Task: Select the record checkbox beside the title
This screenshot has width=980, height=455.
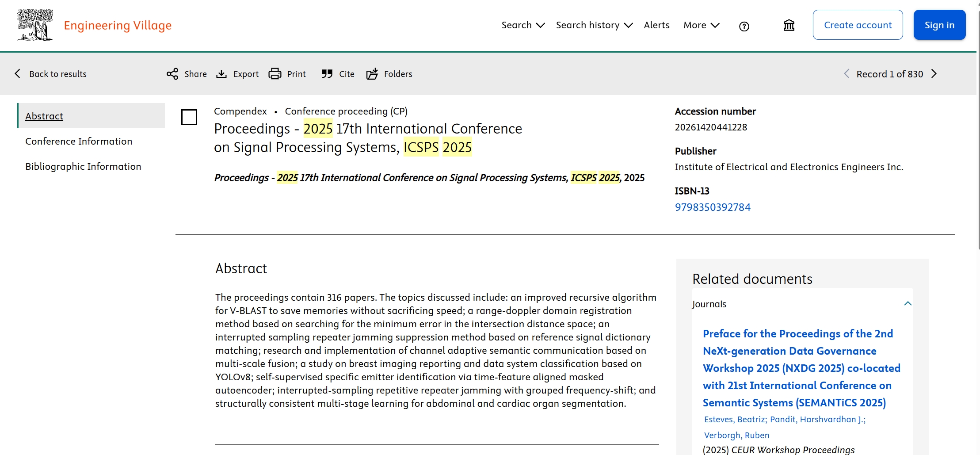Action: [189, 117]
